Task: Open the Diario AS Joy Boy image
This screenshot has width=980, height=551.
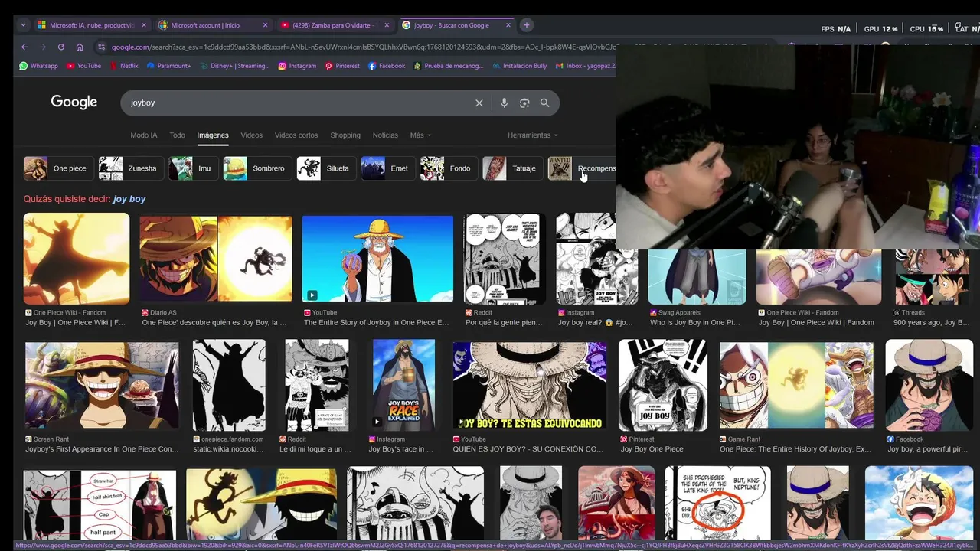Action: (216, 259)
